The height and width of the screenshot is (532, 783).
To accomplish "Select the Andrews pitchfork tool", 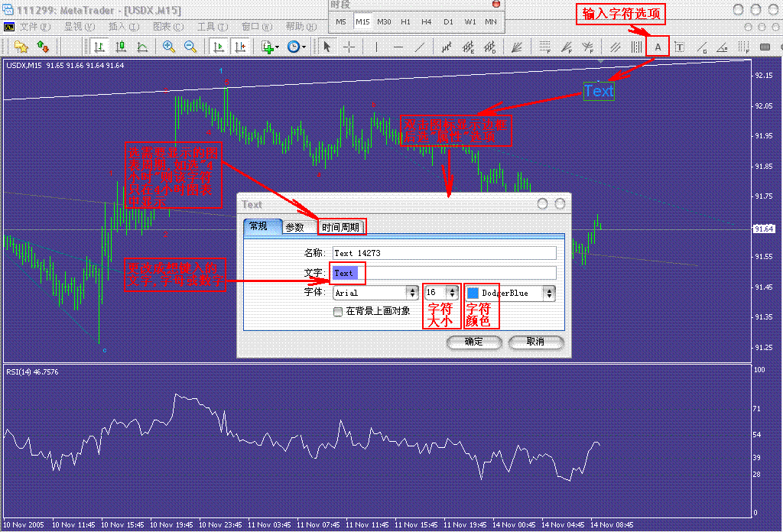I will 615,47.
